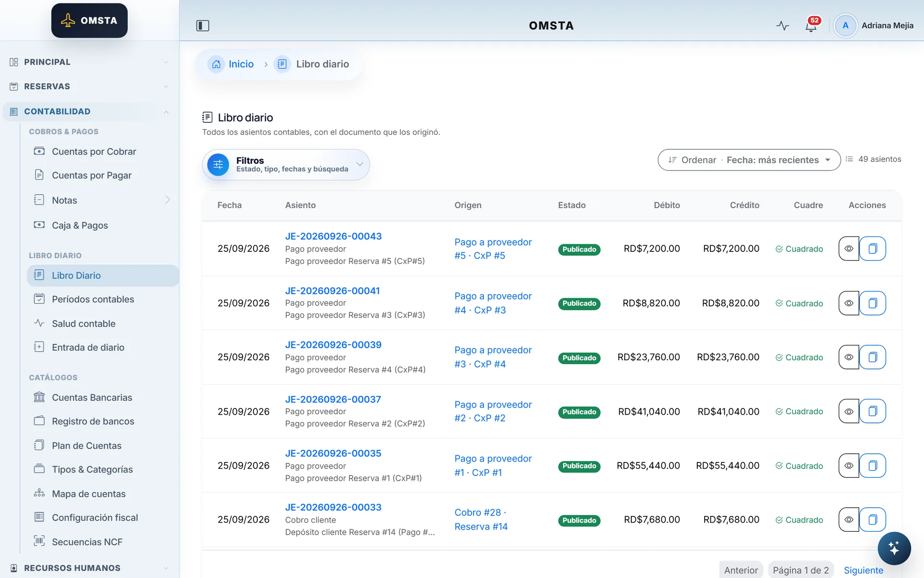The image size is (924, 578).
Task: Expand the Notas submenu arrow
Action: (x=167, y=200)
